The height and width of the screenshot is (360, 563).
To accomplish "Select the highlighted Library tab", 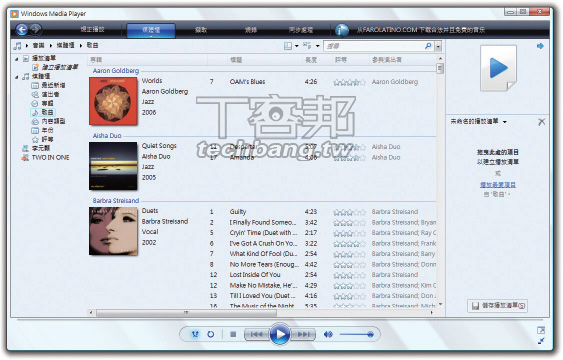I will click(x=151, y=30).
